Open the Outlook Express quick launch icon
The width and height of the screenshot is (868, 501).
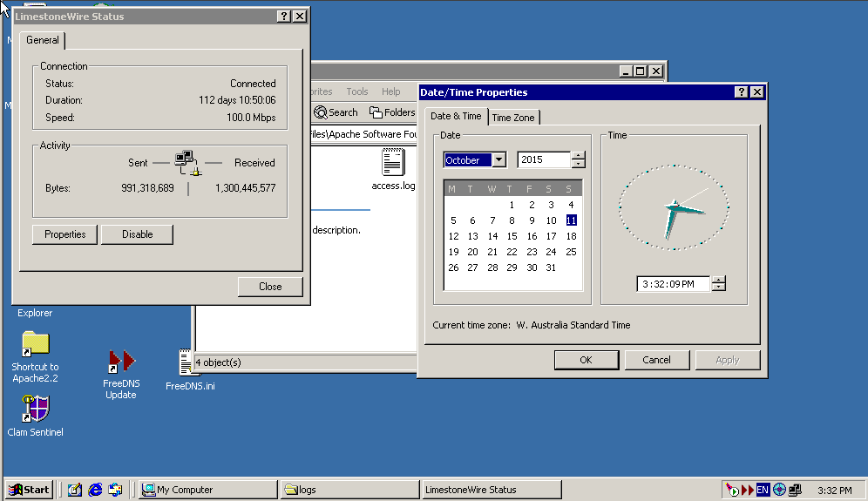pyautogui.click(x=115, y=490)
